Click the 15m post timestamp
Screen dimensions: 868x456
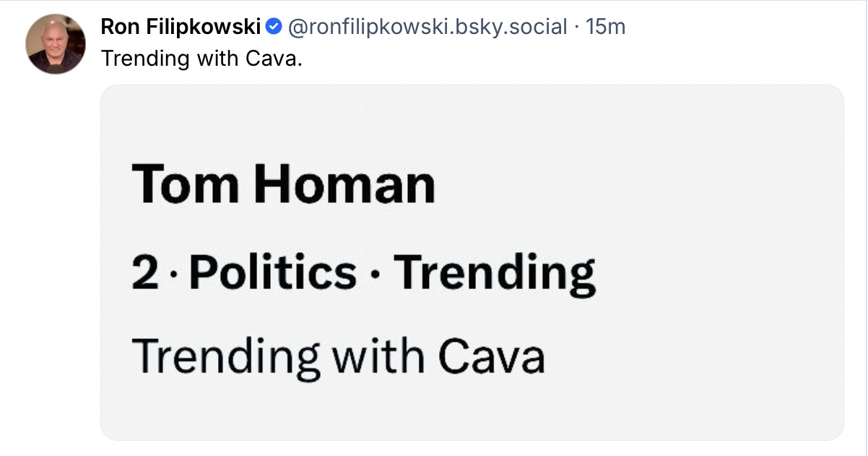606,27
